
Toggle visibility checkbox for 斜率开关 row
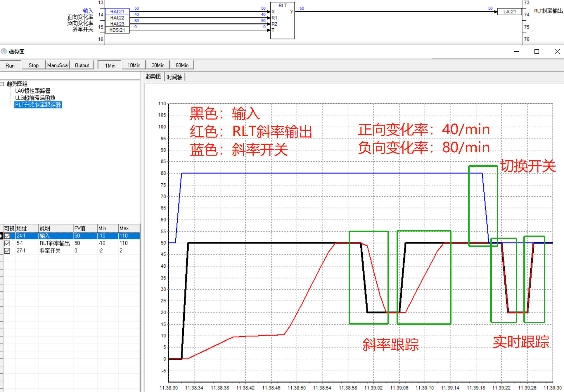pyautogui.click(x=7, y=251)
